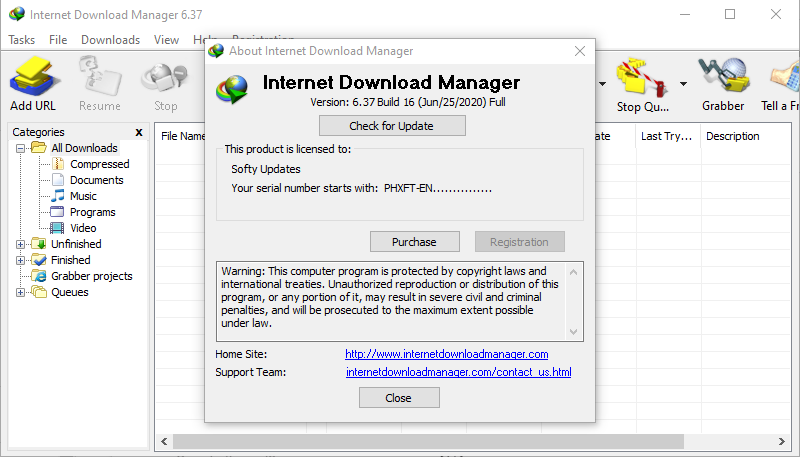This screenshot has width=800, height=457.
Task: Select the Video category item
Action: coord(74,228)
